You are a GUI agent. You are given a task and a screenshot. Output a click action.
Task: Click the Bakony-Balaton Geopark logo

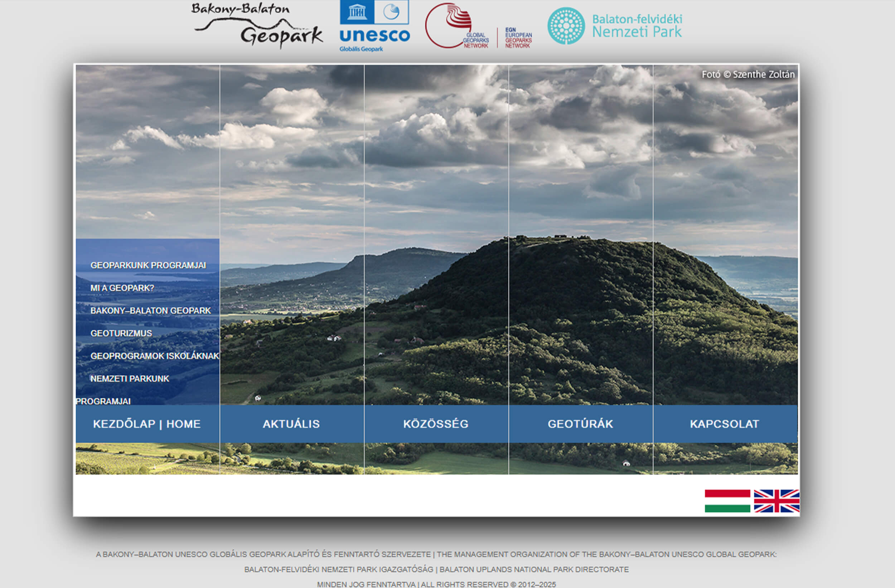pos(257,25)
